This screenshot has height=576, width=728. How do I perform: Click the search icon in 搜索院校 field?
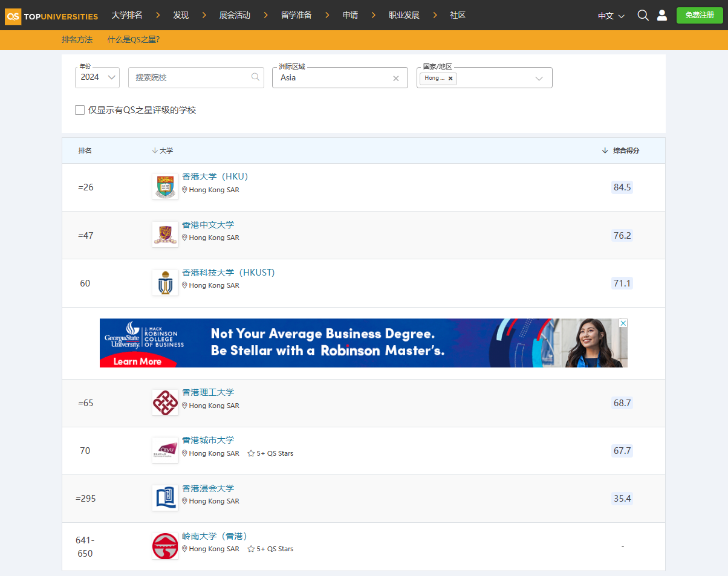pos(255,77)
